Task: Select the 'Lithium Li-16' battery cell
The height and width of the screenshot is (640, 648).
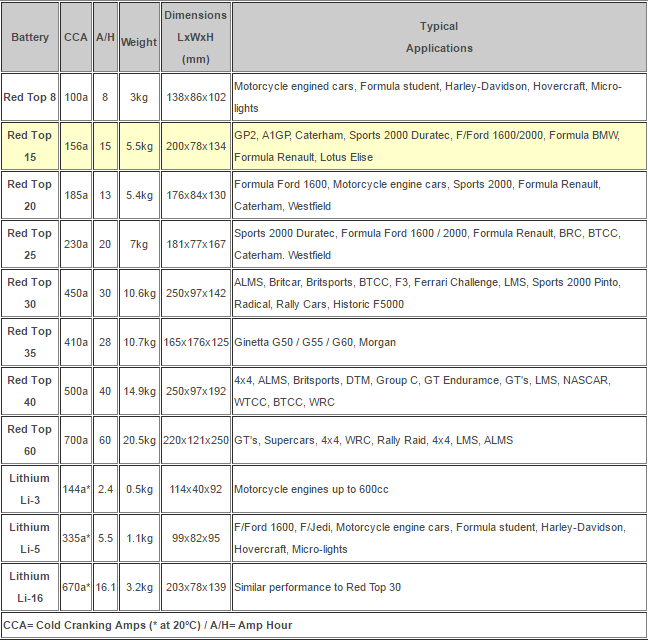Action: (30, 587)
